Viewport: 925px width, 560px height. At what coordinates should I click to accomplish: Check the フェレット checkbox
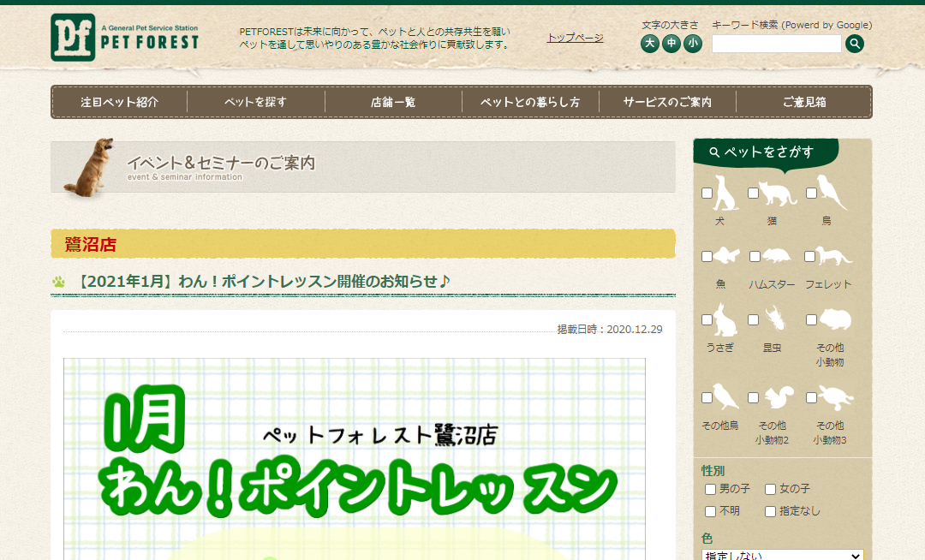click(809, 256)
